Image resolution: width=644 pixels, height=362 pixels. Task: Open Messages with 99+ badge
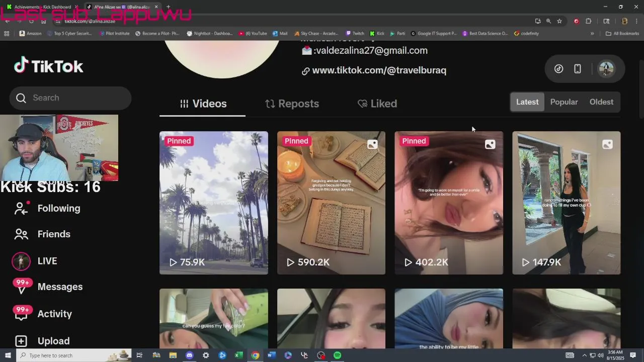[48, 287]
